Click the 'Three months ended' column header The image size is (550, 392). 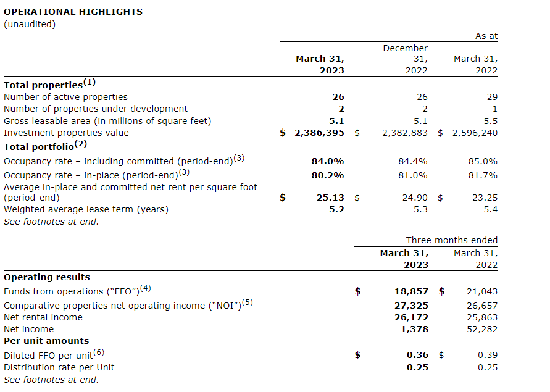point(451,240)
